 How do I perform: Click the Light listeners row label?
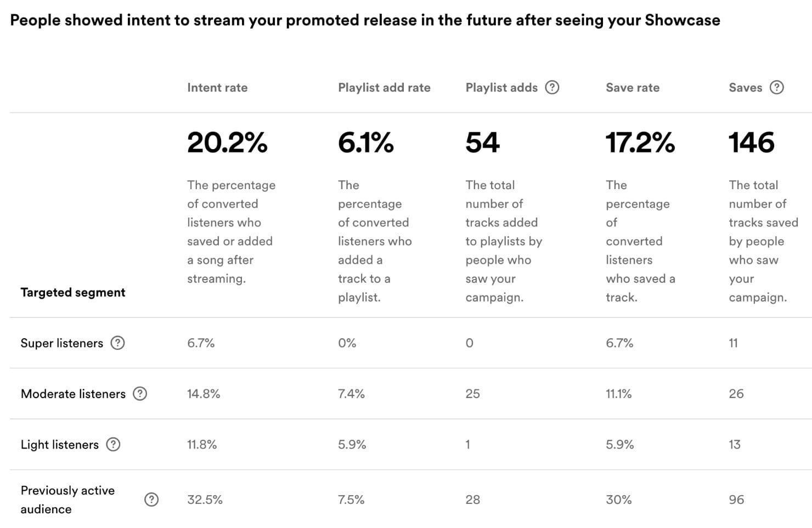[60, 445]
